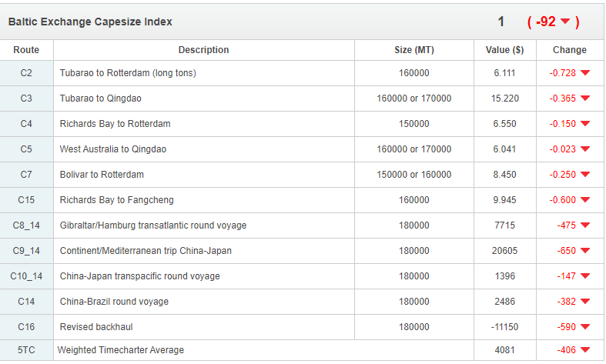
Task: Click down arrow next to -147
Action: (x=585, y=276)
